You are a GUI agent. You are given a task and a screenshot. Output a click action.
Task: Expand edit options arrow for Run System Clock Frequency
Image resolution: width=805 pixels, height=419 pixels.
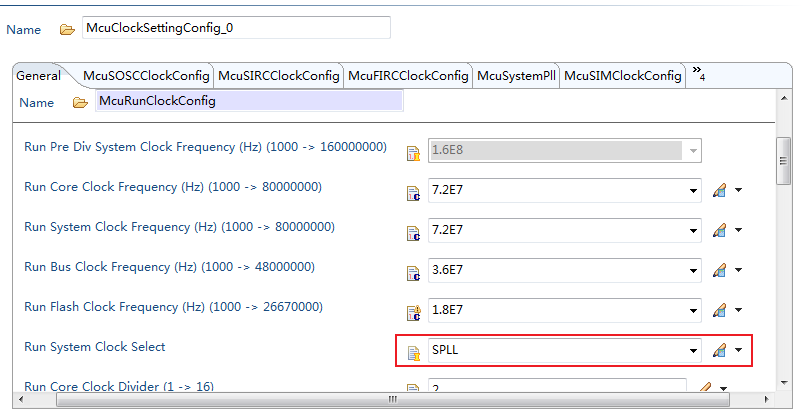click(x=738, y=230)
